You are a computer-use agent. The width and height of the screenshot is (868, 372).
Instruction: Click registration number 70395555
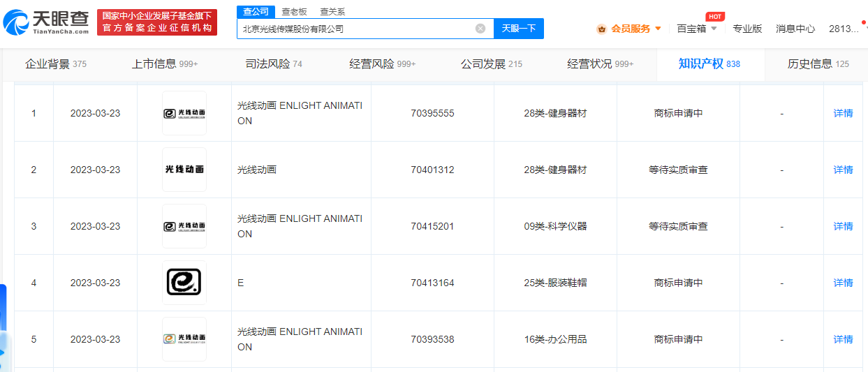point(432,113)
